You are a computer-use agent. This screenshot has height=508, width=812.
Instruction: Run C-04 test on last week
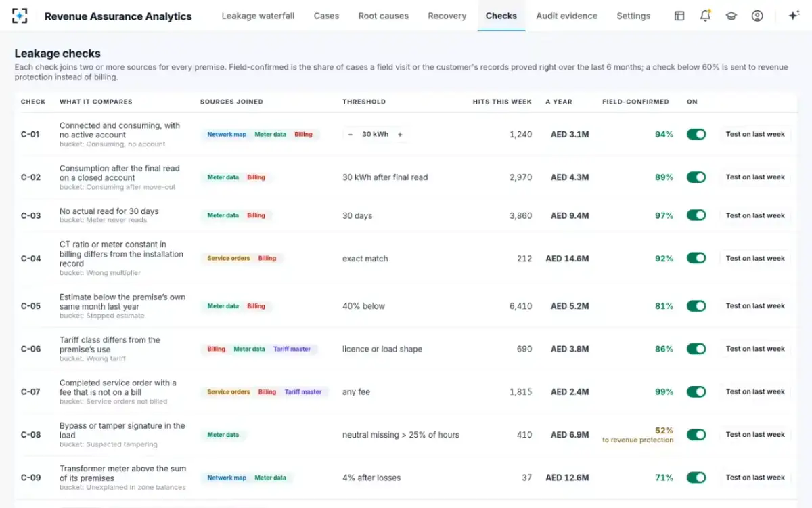coord(755,258)
